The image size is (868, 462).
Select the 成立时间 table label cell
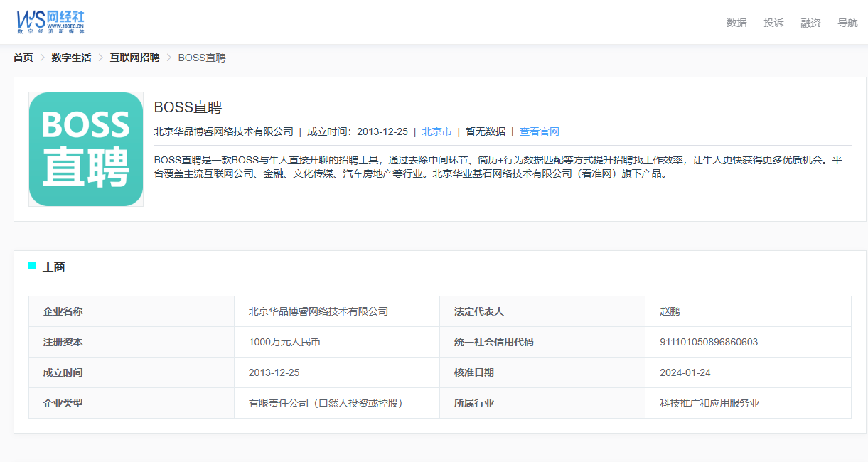132,372
